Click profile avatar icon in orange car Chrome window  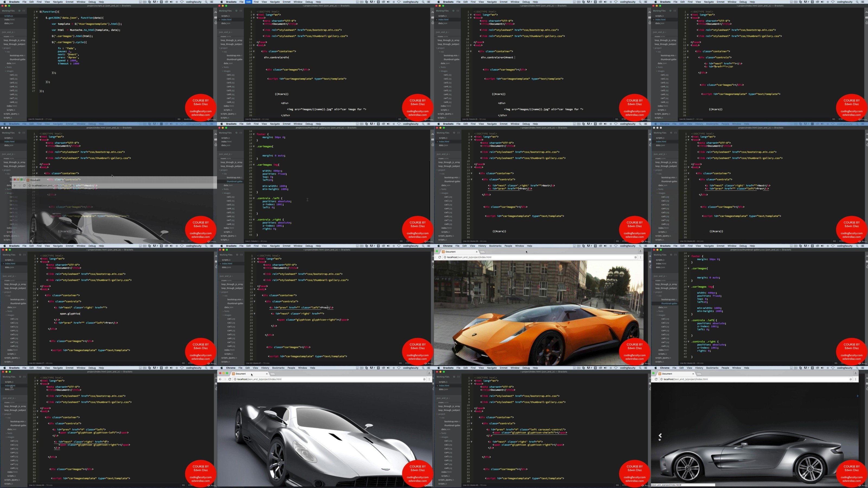coord(640,251)
